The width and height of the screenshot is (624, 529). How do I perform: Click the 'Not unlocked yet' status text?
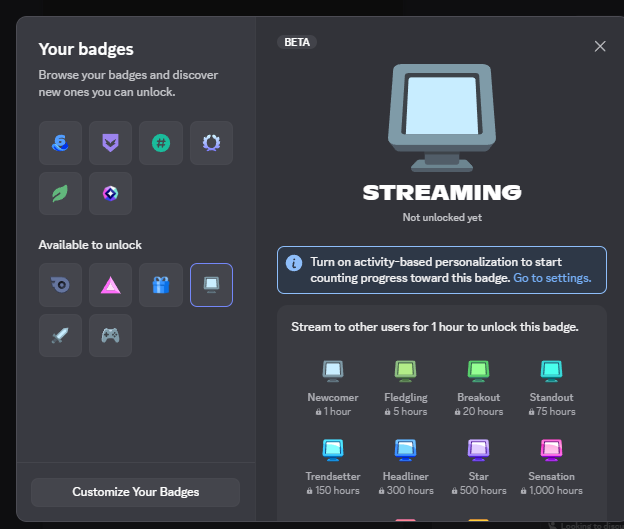tap(442, 217)
